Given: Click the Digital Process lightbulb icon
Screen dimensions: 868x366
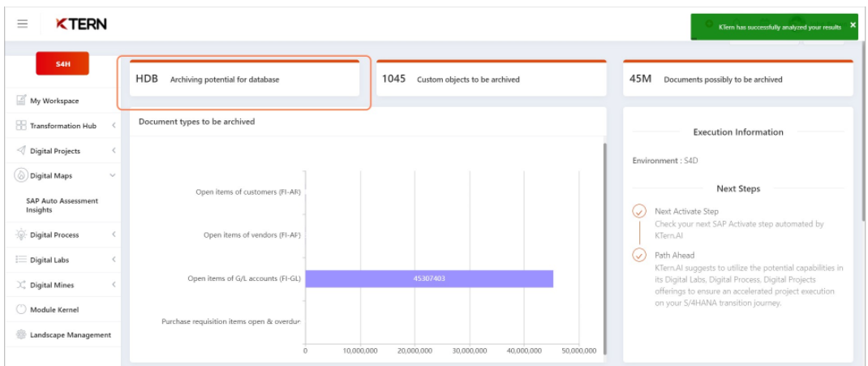Looking at the screenshot, I should [x=21, y=235].
